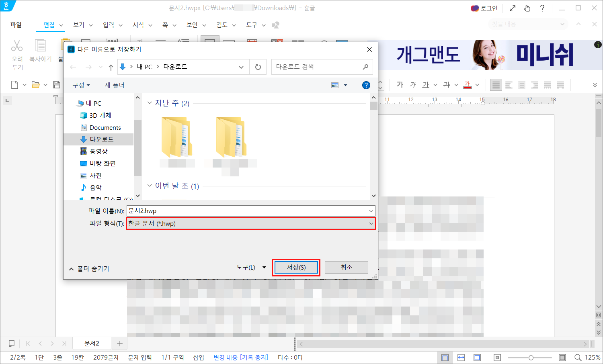Click the 취소 cancel button
The height and width of the screenshot is (364, 603).
(347, 267)
